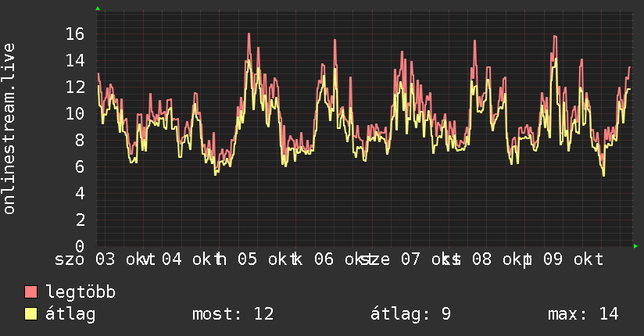This screenshot has width=644, height=336.
Task: Click the y-axis label '2'
Action: click(x=80, y=220)
